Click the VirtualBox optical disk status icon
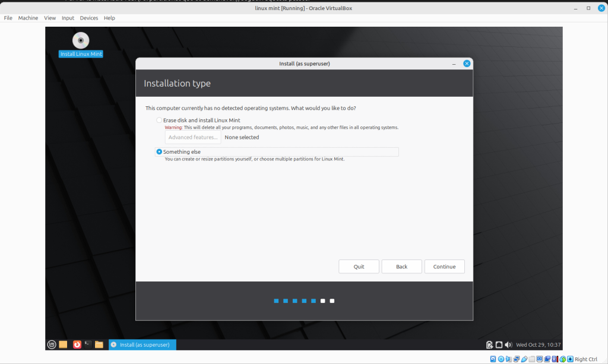Viewport: 608px width, 364px height. (501, 359)
